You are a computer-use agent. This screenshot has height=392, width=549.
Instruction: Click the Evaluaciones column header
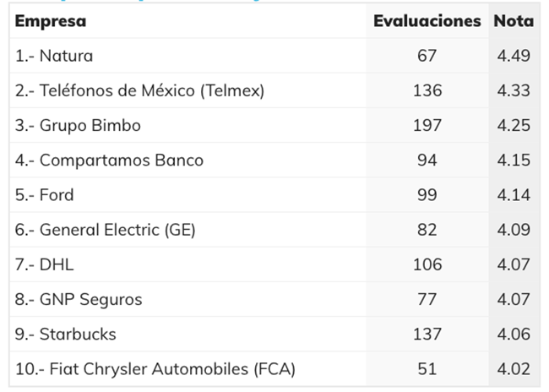coord(427,21)
